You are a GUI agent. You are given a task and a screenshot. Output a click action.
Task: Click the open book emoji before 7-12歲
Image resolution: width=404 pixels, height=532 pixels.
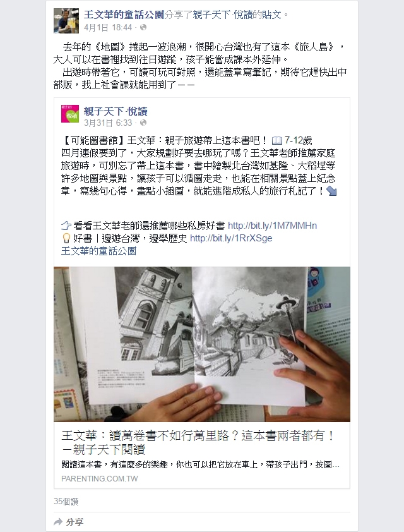[x=277, y=140]
